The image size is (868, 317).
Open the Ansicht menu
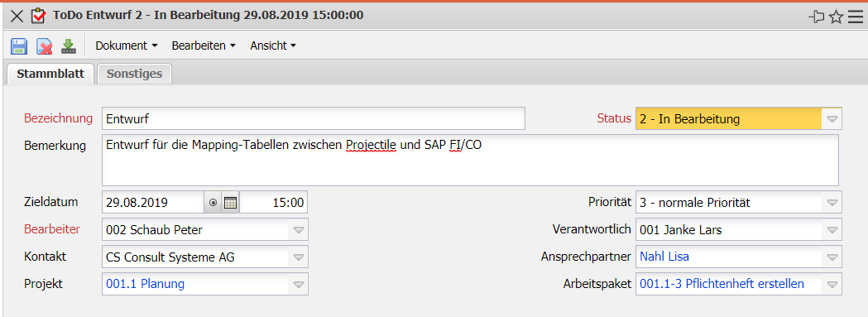pos(273,46)
